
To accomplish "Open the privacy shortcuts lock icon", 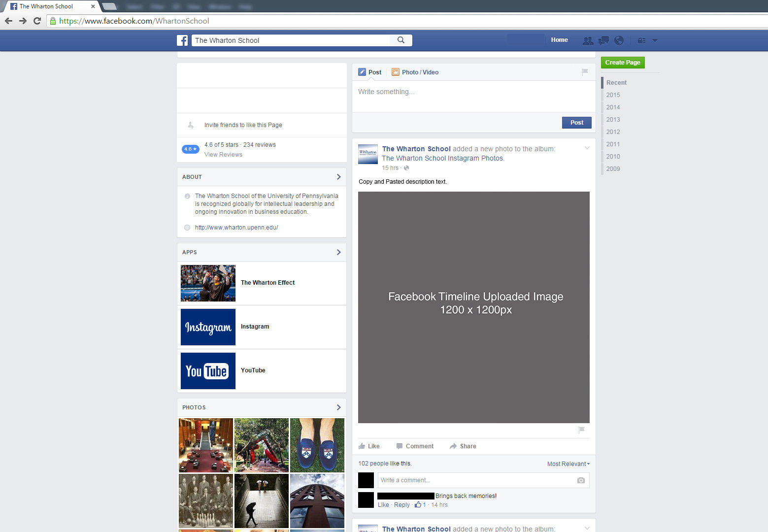I will (641, 40).
